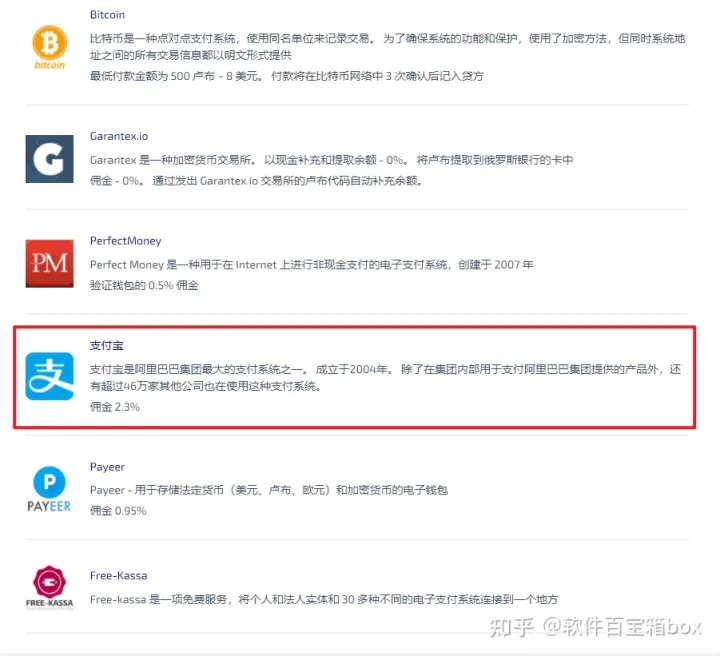
Task: Select the Garantex G logo
Action: [x=49, y=159]
